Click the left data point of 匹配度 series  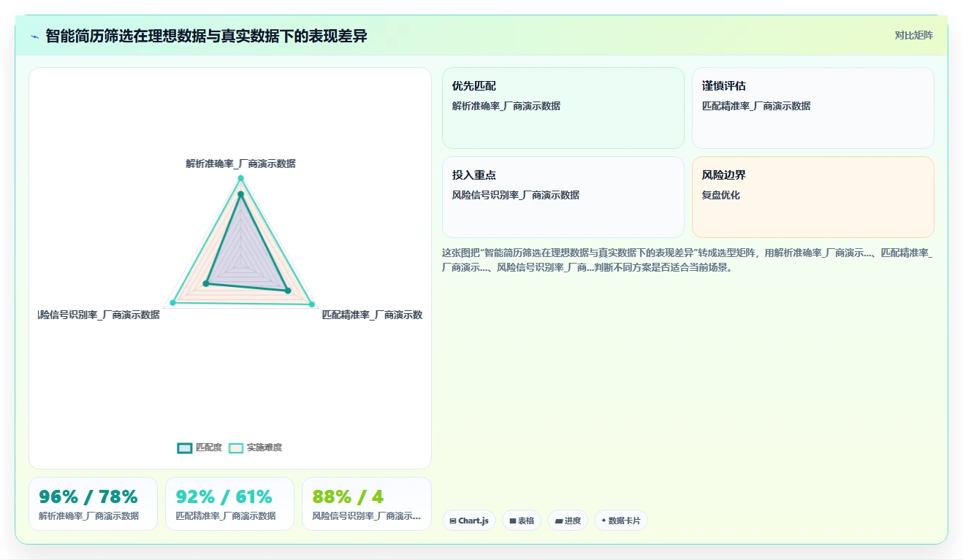(x=206, y=283)
